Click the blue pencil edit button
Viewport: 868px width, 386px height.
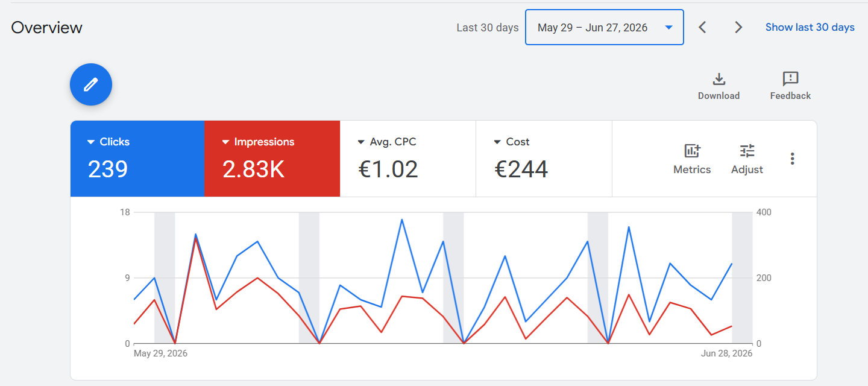[x=91, y=84]
